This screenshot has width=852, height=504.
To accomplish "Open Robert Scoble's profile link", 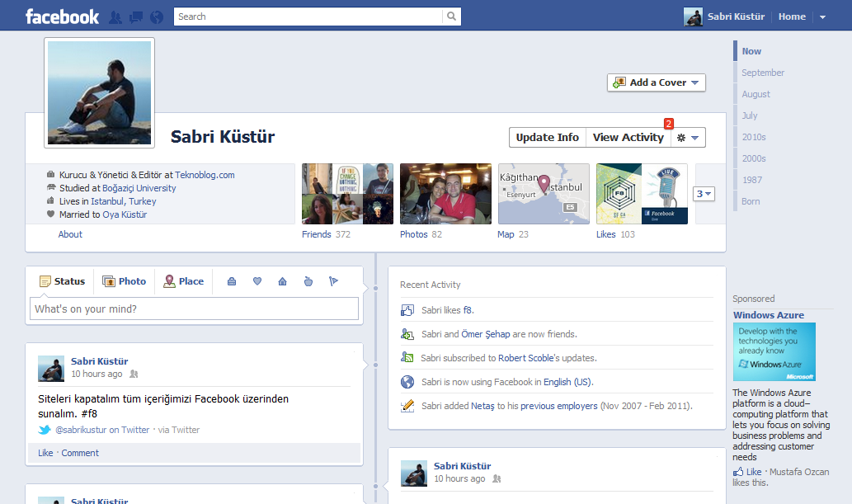I will (x=525, y=358).
